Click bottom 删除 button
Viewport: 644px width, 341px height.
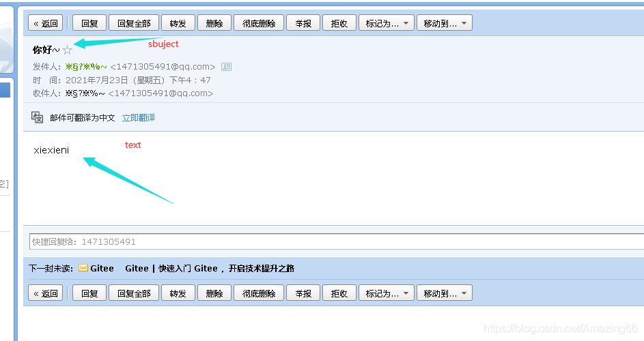tap(214, 293)
